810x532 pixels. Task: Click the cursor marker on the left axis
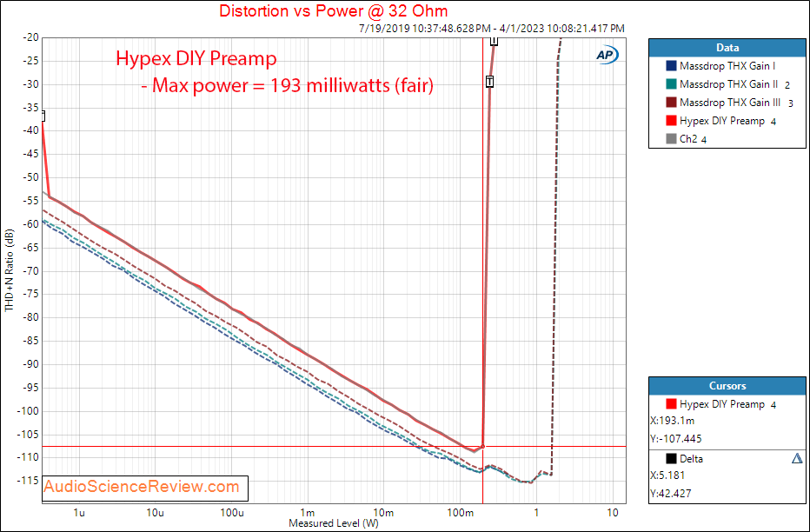click(43, 116)
